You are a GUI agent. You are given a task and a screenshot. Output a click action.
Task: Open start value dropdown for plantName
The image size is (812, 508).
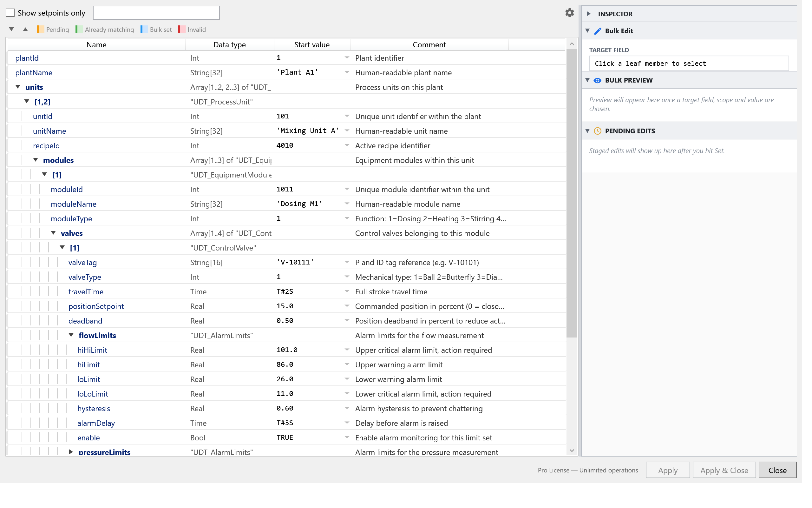click(x=347, y=72)
